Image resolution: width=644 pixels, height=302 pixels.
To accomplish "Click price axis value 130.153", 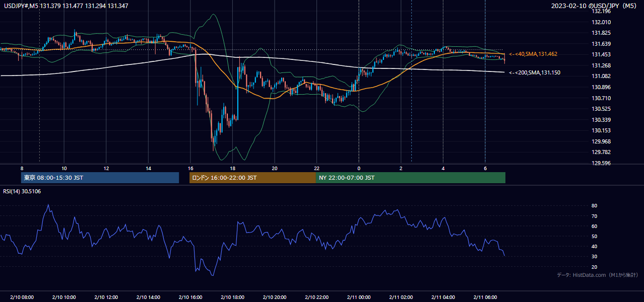I will coord(601,130).
